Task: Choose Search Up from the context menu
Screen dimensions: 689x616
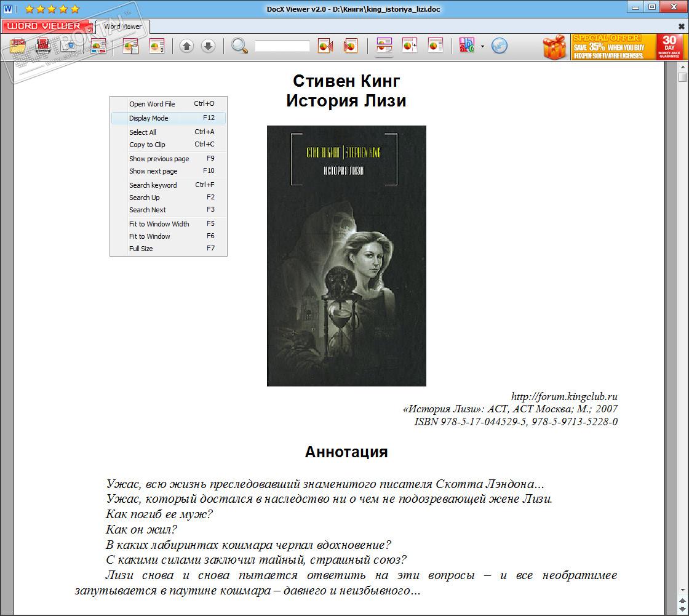Action: point(169,197)
